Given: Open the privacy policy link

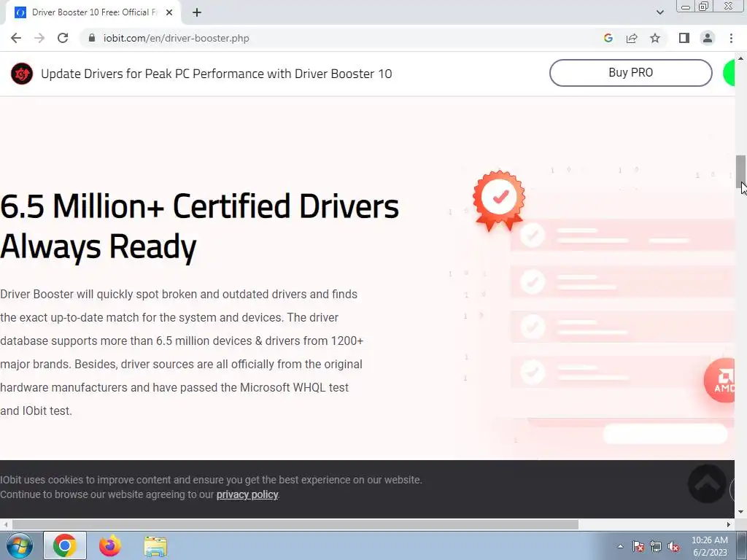Looking at the screenshot, I should coord(247,494).
